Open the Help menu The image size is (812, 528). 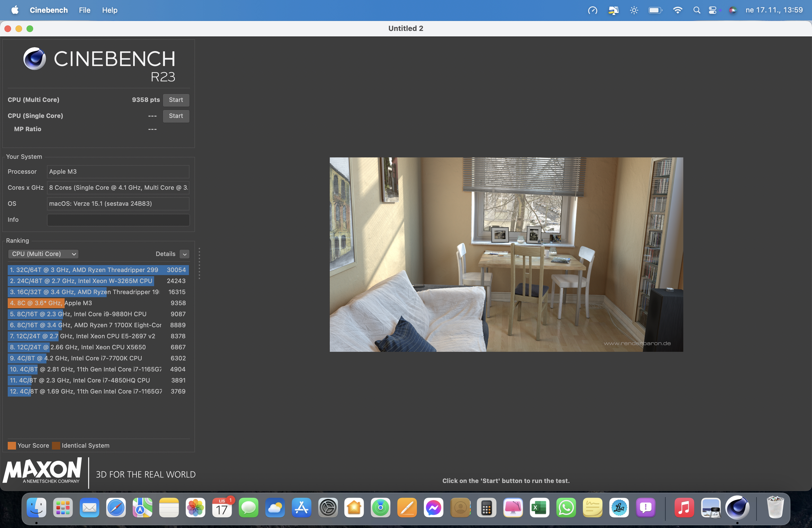point(110,10)
